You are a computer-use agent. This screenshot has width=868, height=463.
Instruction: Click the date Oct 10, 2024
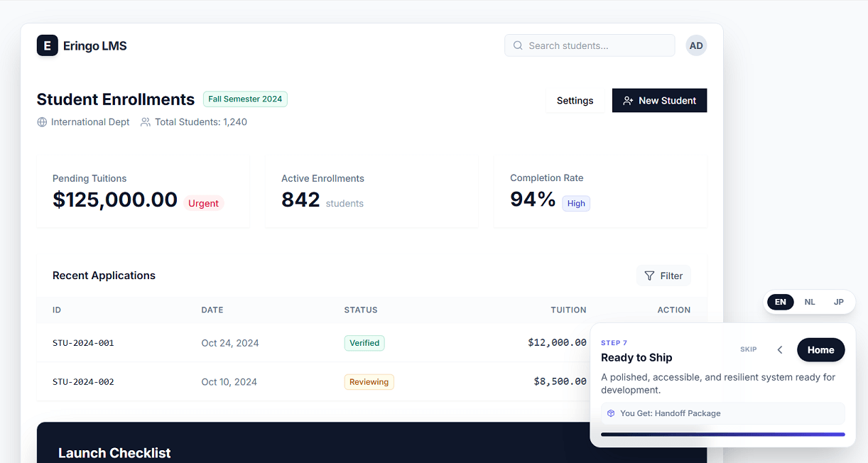(x=229, y=382)
